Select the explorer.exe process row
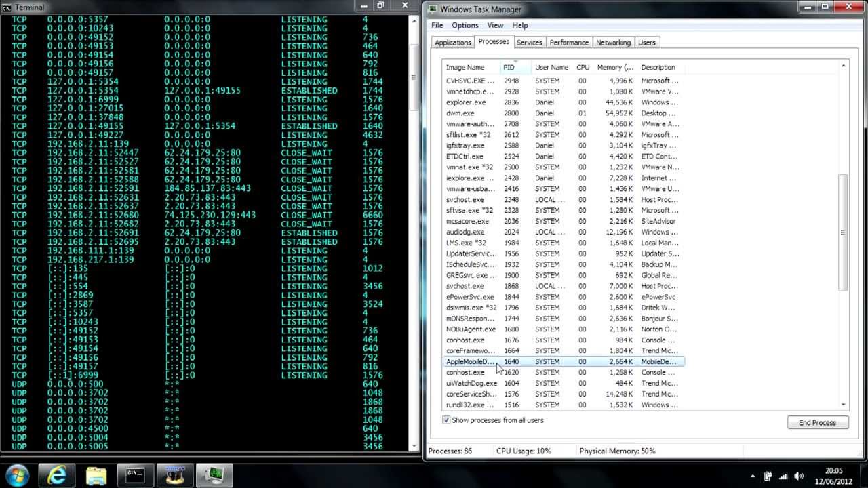 tap(564, 102)
